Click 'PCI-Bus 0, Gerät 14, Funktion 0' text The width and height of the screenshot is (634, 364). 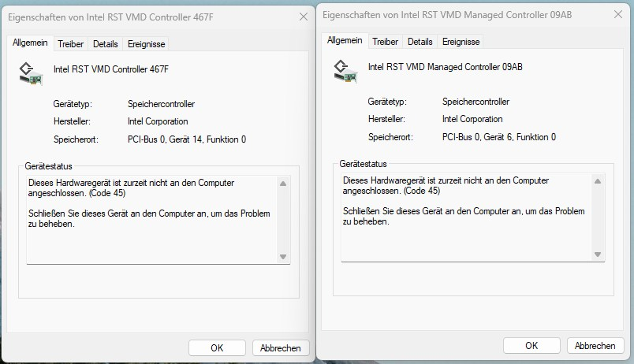click(x=187, y=139)
